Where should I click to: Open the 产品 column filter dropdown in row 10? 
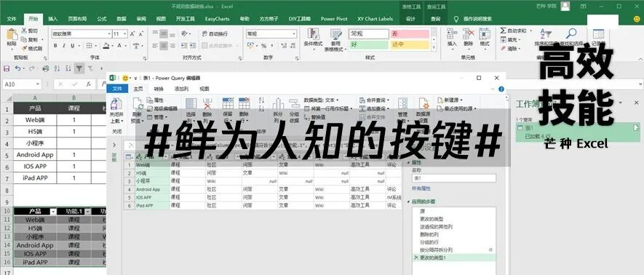(52, 212)
